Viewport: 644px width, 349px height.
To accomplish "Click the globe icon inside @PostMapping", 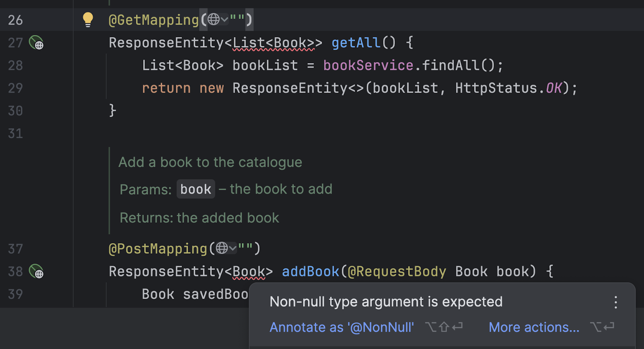I will (x=222, y=248).
